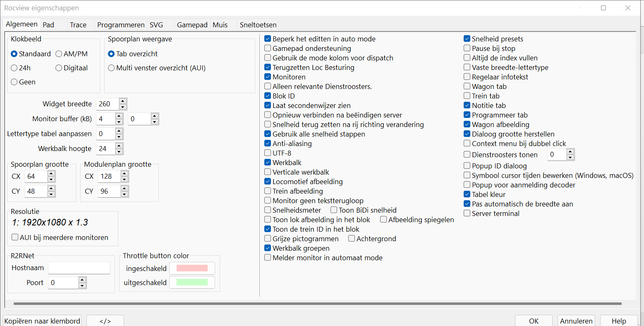Decrease Lettertype tabel aanpassen value
This screenshot has width=644, height=326.
coord(119,137)
